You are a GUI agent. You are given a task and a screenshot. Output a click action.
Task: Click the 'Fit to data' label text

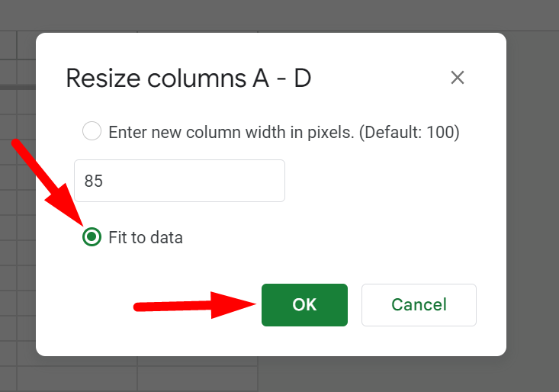click(146, 237)
